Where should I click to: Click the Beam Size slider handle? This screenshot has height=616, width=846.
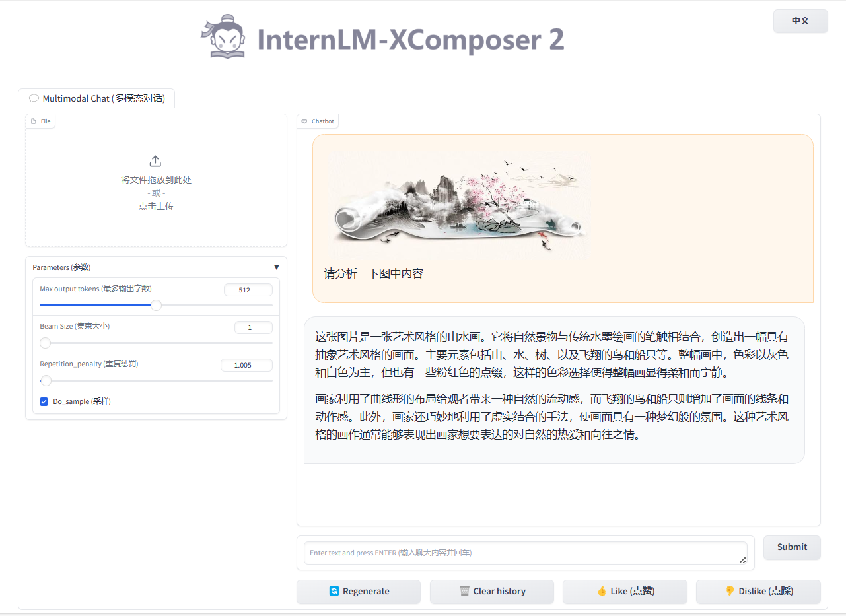[45, 343]
